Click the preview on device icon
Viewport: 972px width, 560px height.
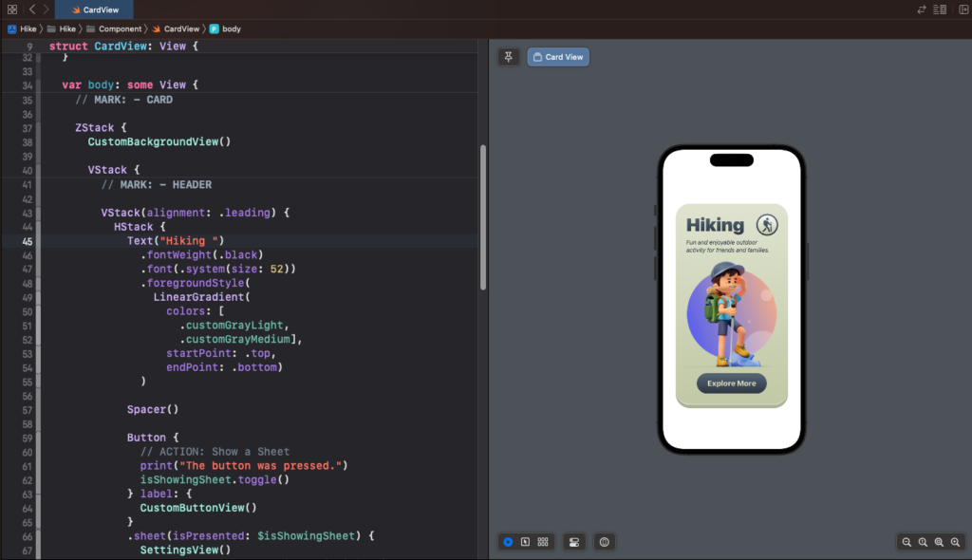coord(604,542)
